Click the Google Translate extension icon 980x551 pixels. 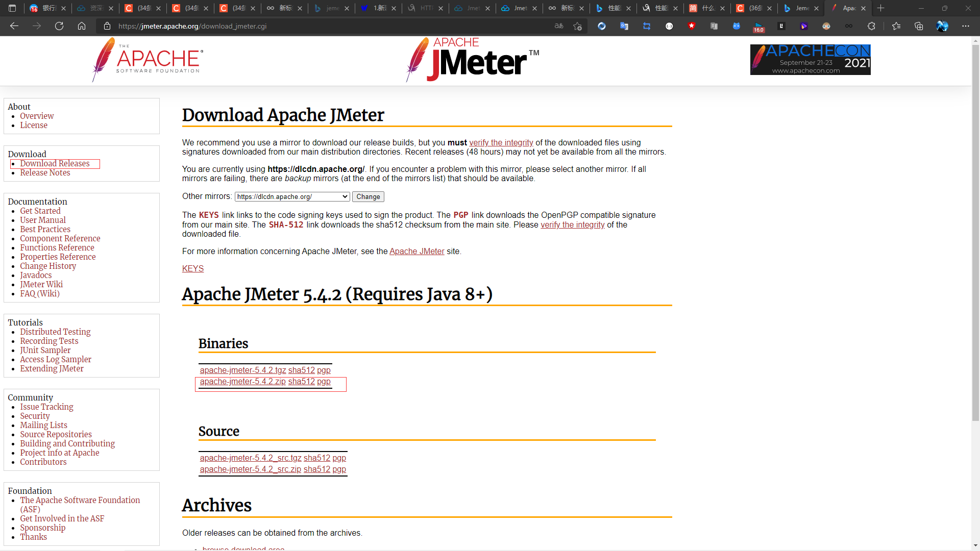(624, 26)
